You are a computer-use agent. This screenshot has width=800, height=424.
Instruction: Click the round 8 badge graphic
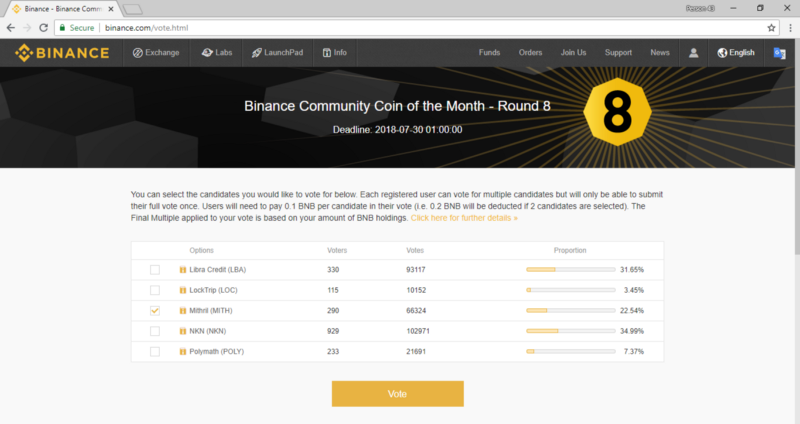tap(617, 112)
